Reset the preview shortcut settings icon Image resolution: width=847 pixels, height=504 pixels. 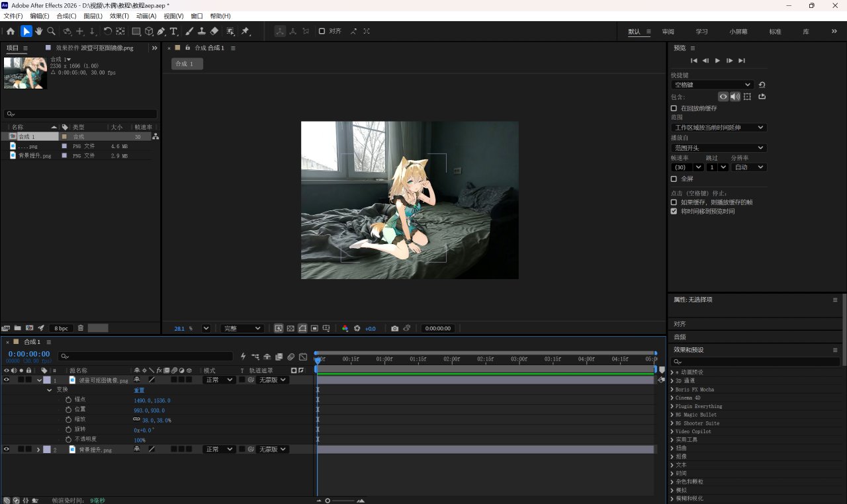[x=762, y=85]
